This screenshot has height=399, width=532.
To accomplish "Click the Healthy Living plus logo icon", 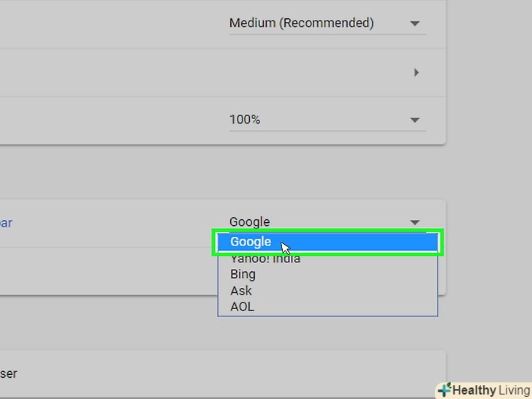I will (444, 390).
